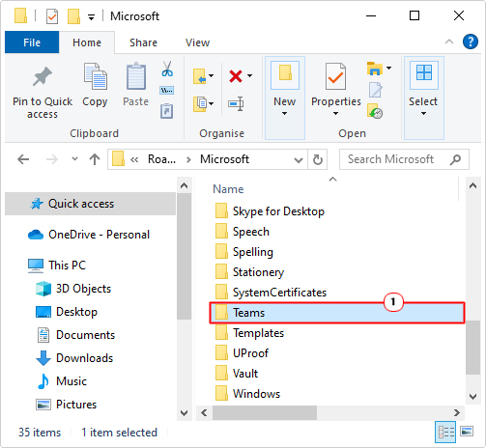The image size is (486, 448).
Task: Click the horizontal scrollbar thumb
Action: (265, 412)
